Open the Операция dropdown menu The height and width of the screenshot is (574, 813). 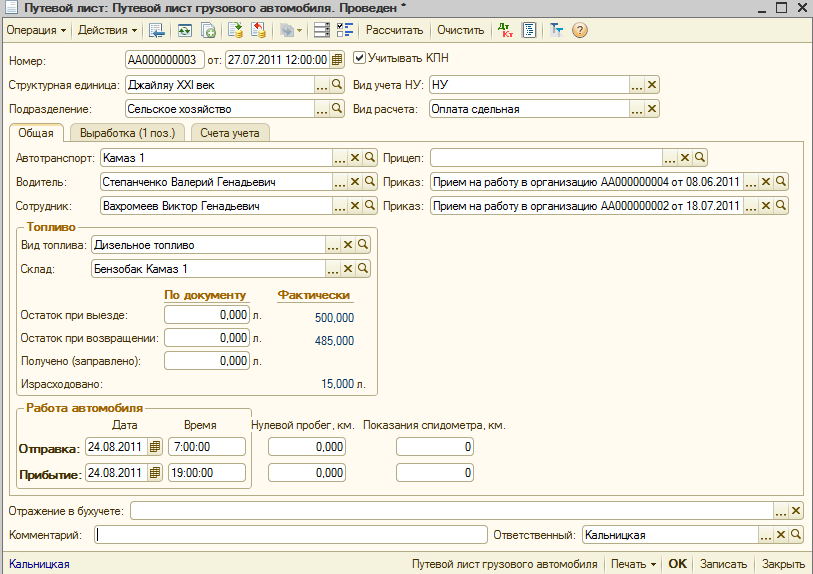[37, 30]
